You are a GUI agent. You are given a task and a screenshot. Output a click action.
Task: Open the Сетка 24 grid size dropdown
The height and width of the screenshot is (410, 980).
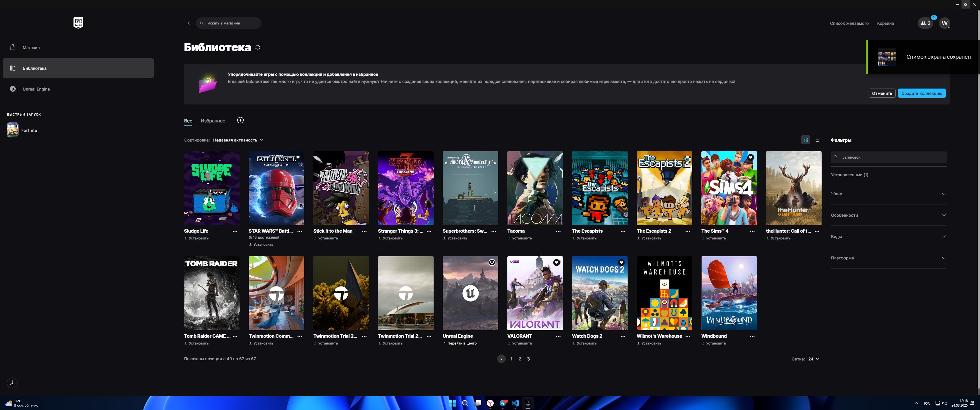click(813, 359)
